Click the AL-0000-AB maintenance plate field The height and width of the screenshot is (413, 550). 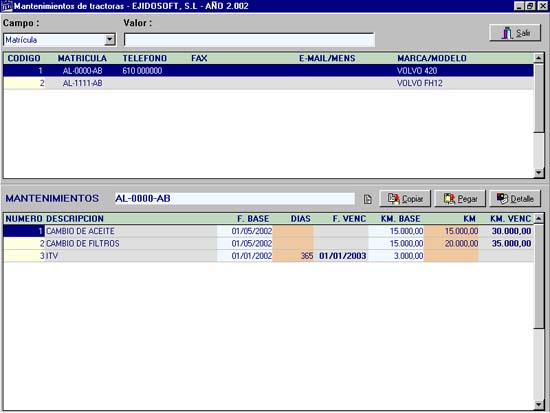click(235, 199)
